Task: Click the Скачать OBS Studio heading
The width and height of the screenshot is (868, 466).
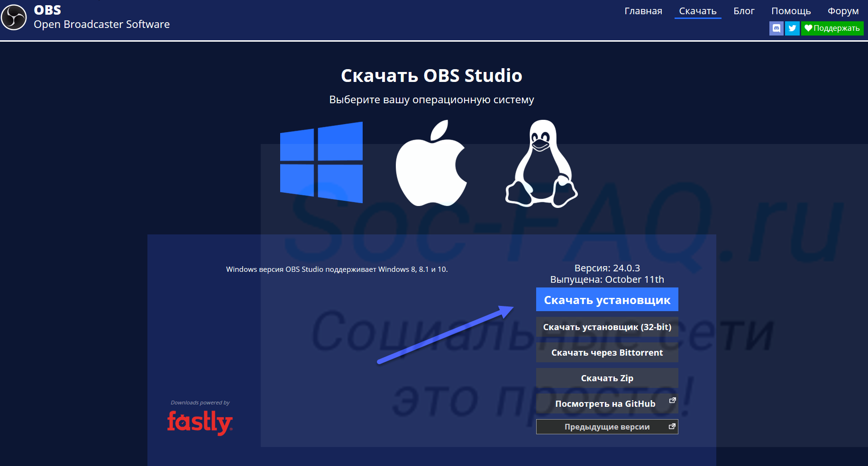Action: tap(431, 76)
